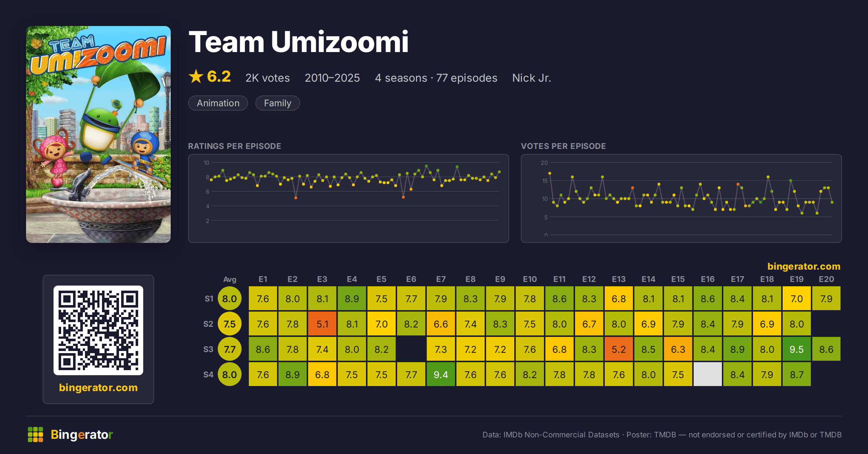
Task: Select the Animation genre tag
Action: click(218, 103)
